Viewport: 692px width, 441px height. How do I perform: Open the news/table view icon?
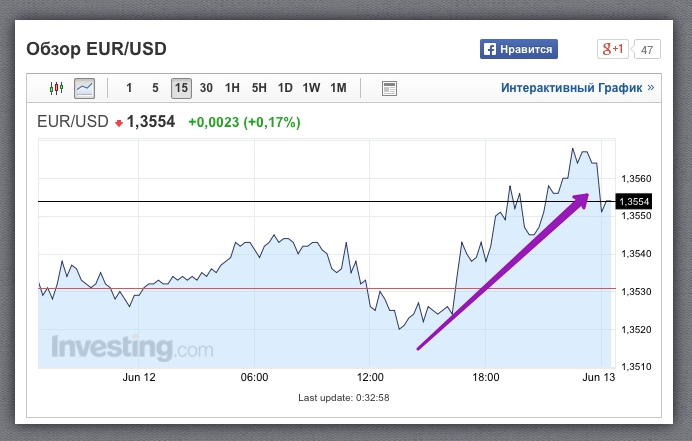[x=390, y=88]
